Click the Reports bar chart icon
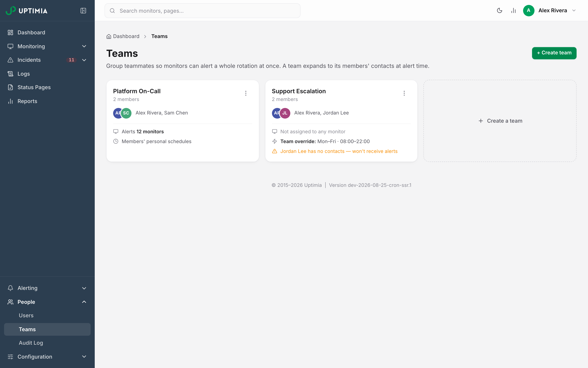 (10, 101)
